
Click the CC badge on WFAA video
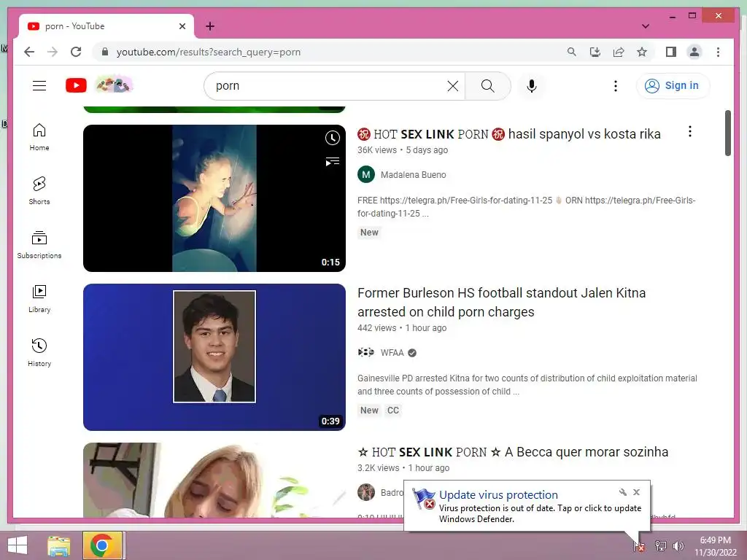pyautogui.click(x=393, y=411)
